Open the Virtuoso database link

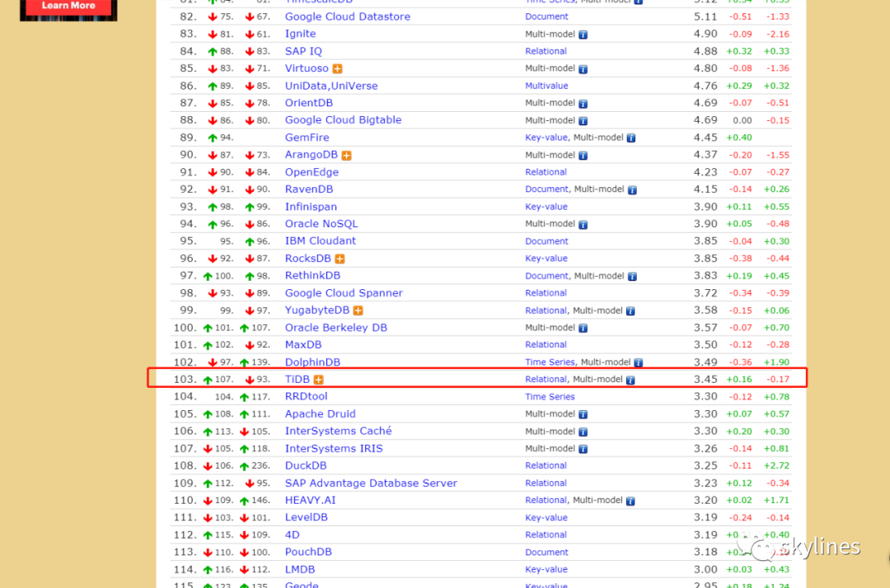307,68
